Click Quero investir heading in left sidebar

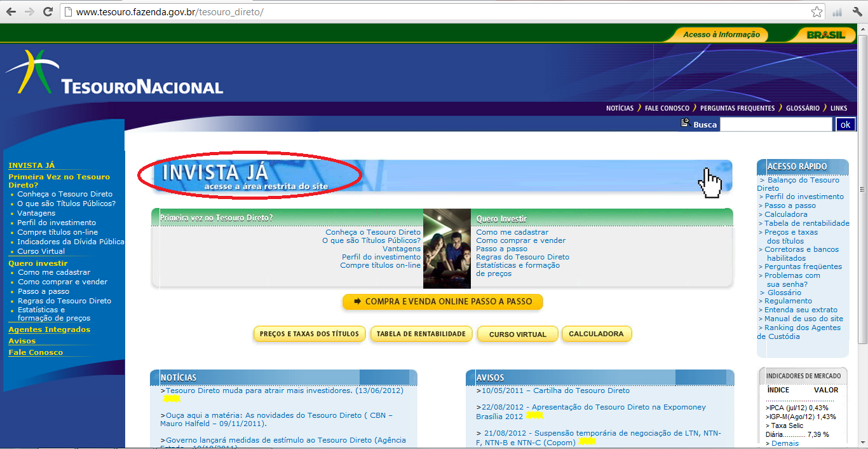coord(37,263)
